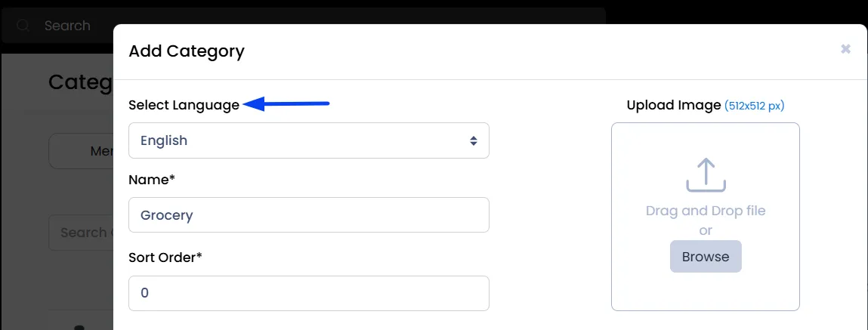This screenshot has height=330, width=868.
Task: Click the Sort Order* label
Action: point(165,258)
